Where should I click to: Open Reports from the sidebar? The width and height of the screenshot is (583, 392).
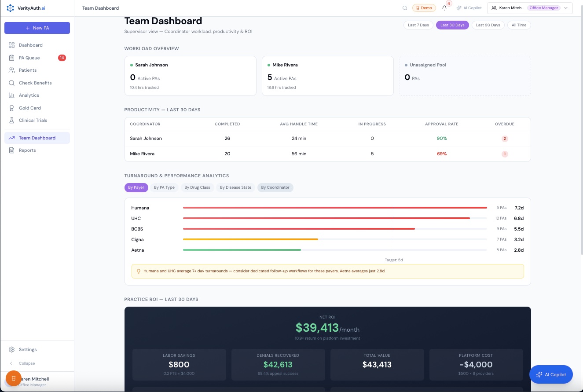[x=27, y=150]
